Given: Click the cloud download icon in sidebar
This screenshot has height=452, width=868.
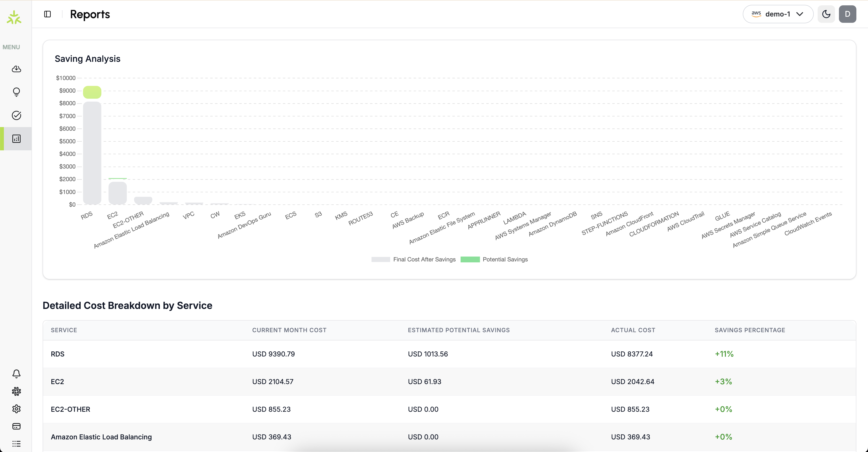Looking at the screenshot, I should coord(16,69).
